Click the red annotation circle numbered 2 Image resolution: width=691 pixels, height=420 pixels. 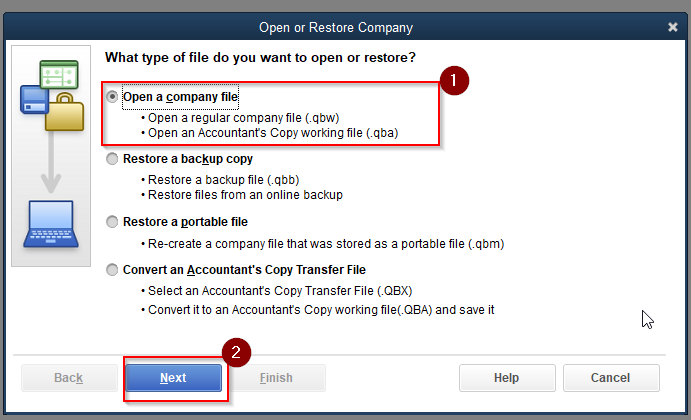click(x=236, y=352)
